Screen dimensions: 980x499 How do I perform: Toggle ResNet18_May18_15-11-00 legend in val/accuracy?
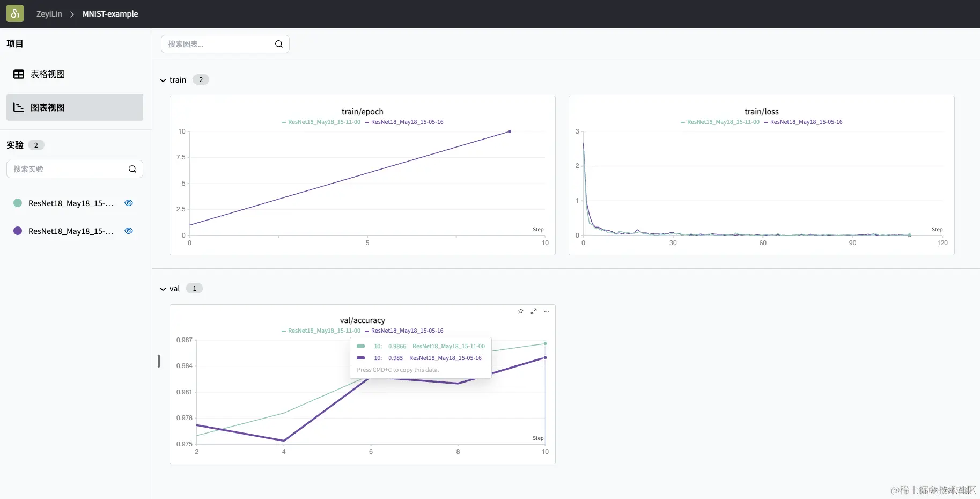point(321,331)
